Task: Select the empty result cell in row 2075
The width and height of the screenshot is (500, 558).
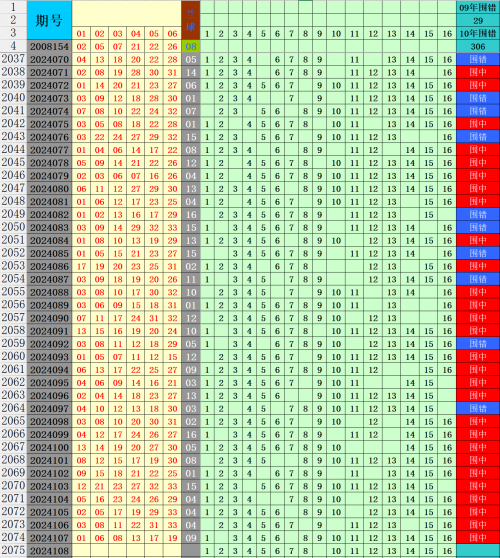Action: click(478, 551)
